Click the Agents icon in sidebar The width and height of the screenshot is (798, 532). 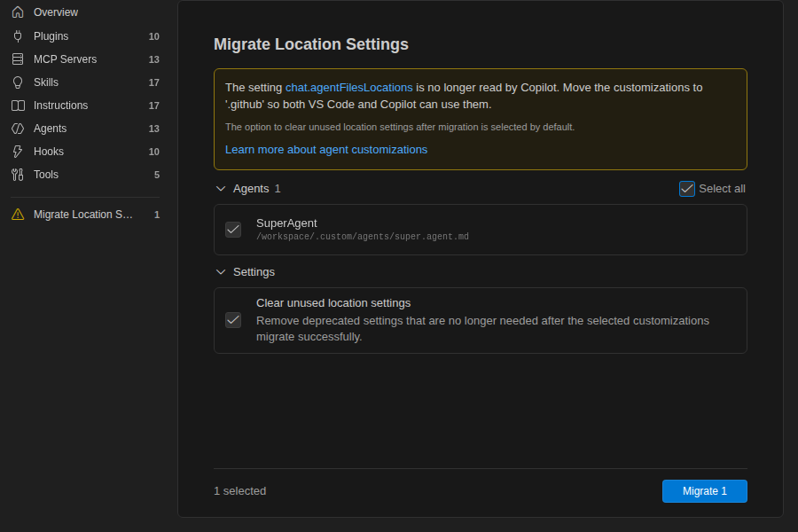(18, 129)
